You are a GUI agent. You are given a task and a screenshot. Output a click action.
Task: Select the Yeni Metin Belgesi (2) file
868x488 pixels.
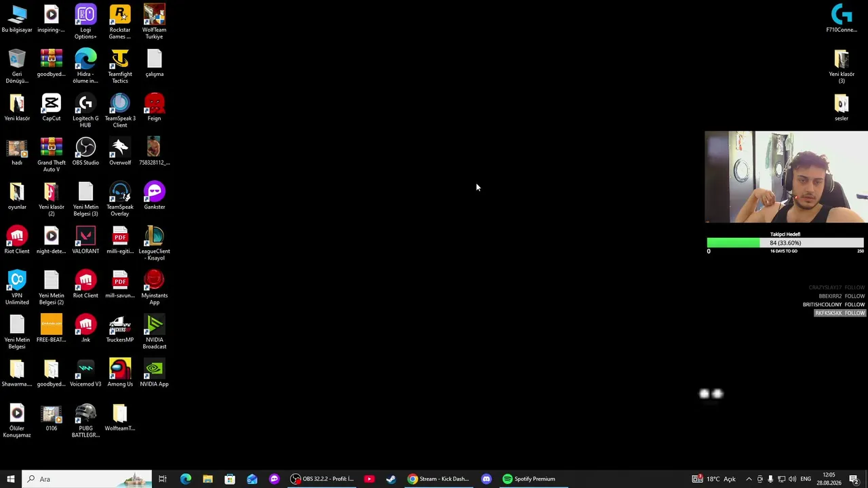[52, 287]
